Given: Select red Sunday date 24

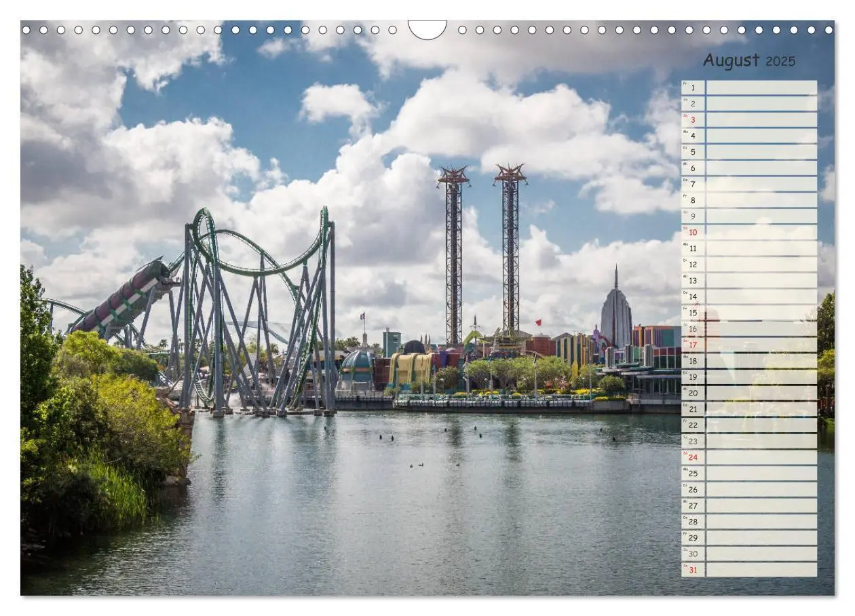Looking at the screenshot, I should click(693, 457).
